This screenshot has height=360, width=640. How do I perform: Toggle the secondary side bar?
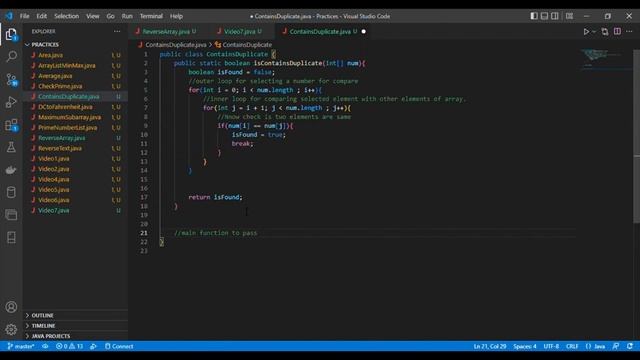(x=555, y=16)
